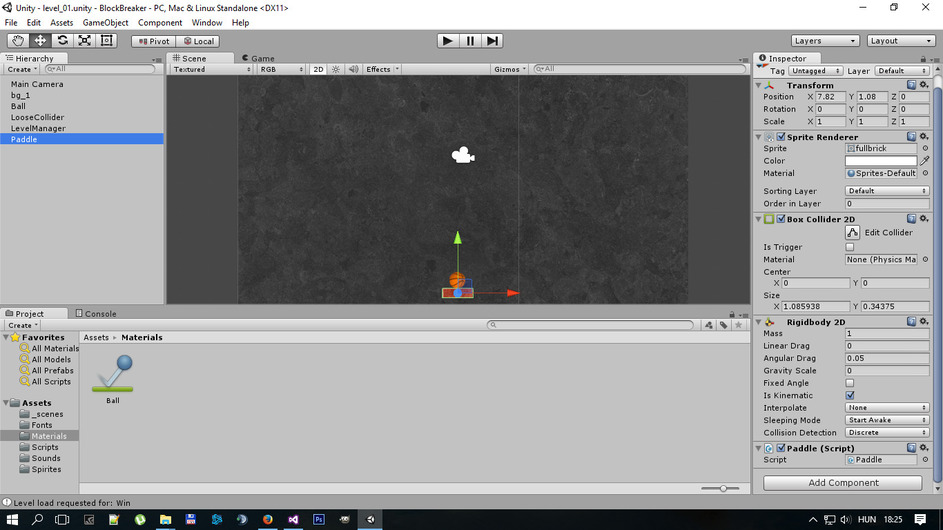This screenshot has height=530, width=943.
Task: Open Window menu
Action: pos(207,23)
